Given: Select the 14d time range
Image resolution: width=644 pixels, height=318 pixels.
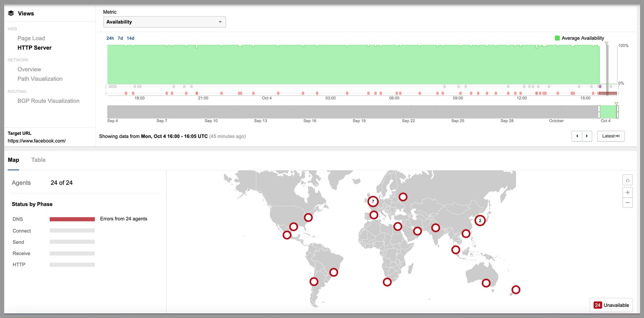Looking at the screenshot, I should (130, 38).
